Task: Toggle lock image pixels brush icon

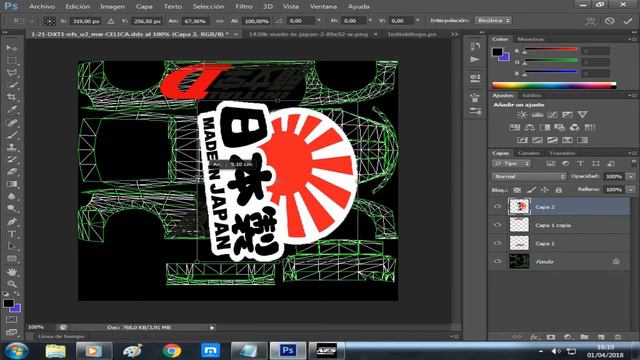Action: 531,190
